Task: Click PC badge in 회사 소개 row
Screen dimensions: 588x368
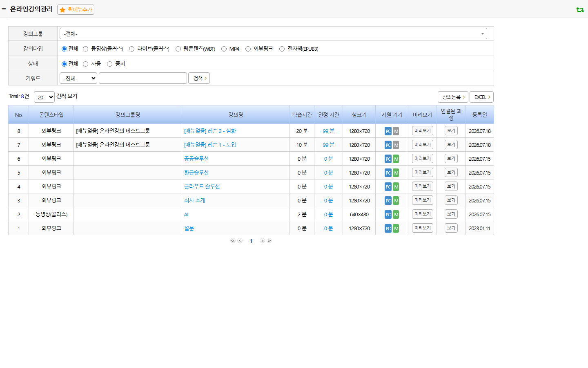Action: (388, 201)
